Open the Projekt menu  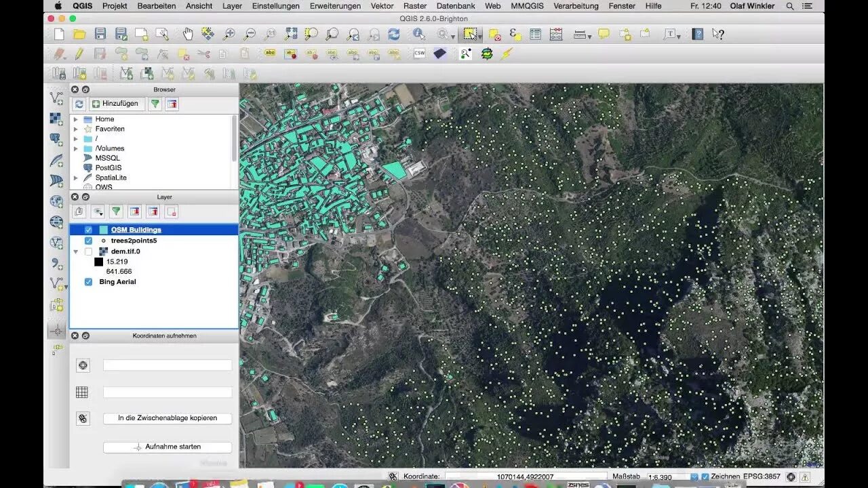click(x=115, y=5)
